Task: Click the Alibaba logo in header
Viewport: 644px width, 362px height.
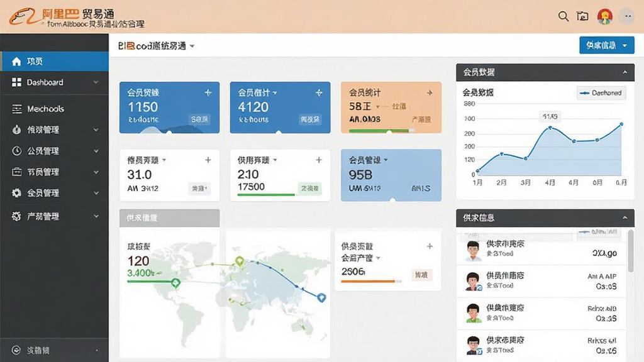Action: point(24,16)
